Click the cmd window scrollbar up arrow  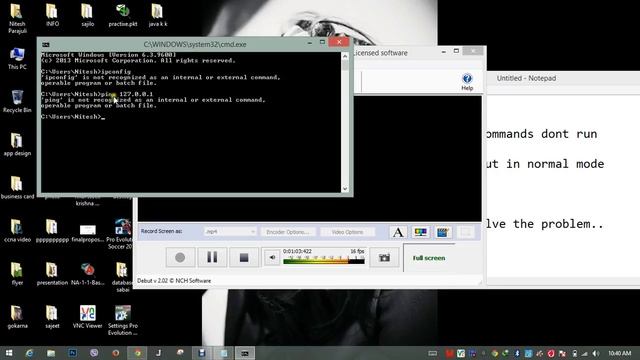click(345, 56)
